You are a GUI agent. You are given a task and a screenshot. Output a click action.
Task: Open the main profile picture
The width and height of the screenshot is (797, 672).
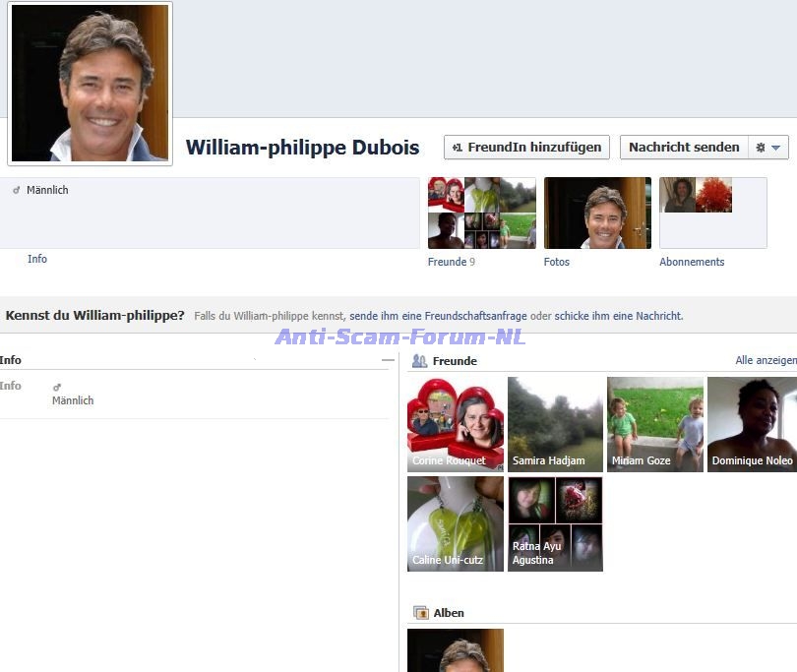pyautogui.click(x=91, y=84)
